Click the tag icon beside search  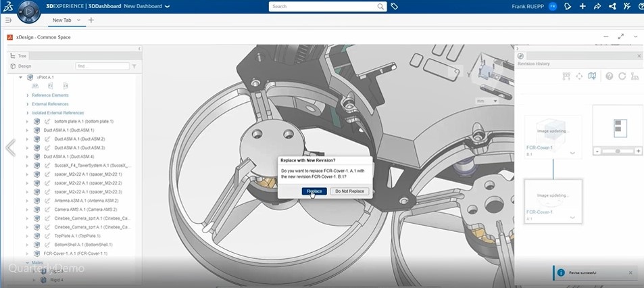click(x=395, y=6)
